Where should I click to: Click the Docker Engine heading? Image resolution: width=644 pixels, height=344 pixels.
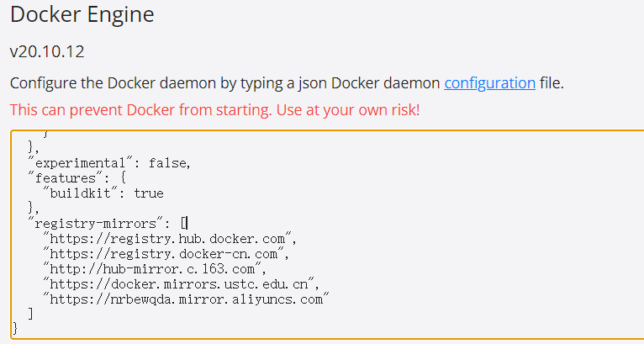tap(82, 15)
